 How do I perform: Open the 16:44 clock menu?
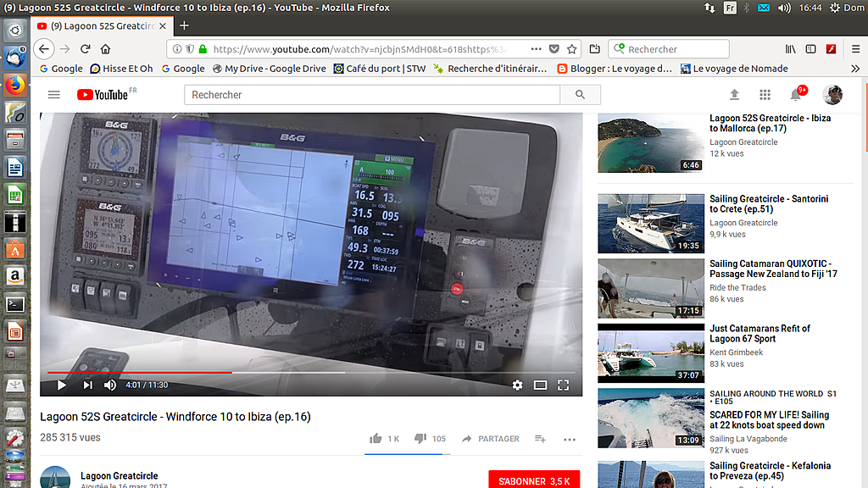[x=810, y=8]
